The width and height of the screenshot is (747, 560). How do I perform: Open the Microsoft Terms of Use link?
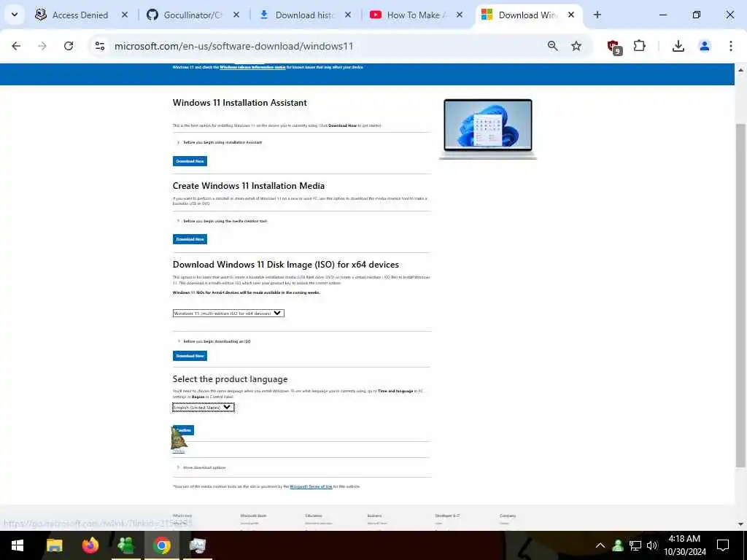[311, 486]
